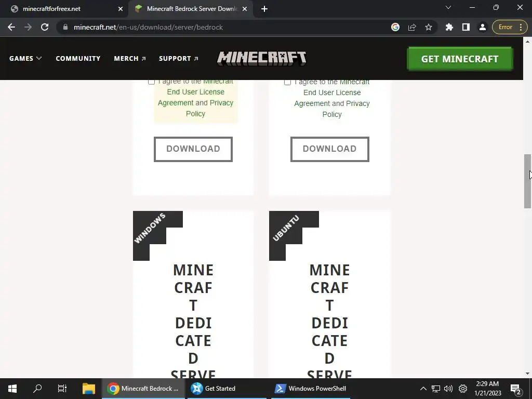532x399 pixels.
Task: Open volume control tray icon
Action: [448, 389]
